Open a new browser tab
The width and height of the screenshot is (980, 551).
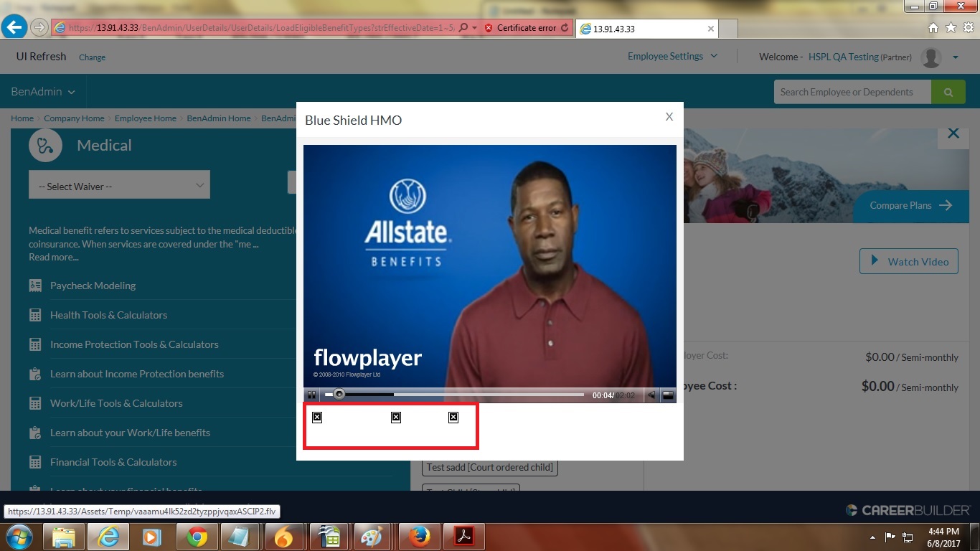tap(728, 29)
